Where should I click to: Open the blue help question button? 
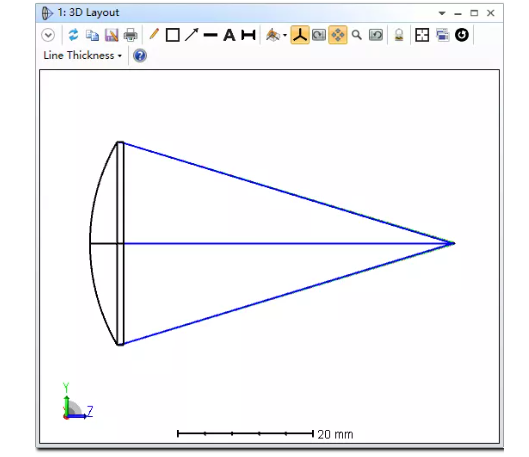pyautogui.click(x=140, y=56)
